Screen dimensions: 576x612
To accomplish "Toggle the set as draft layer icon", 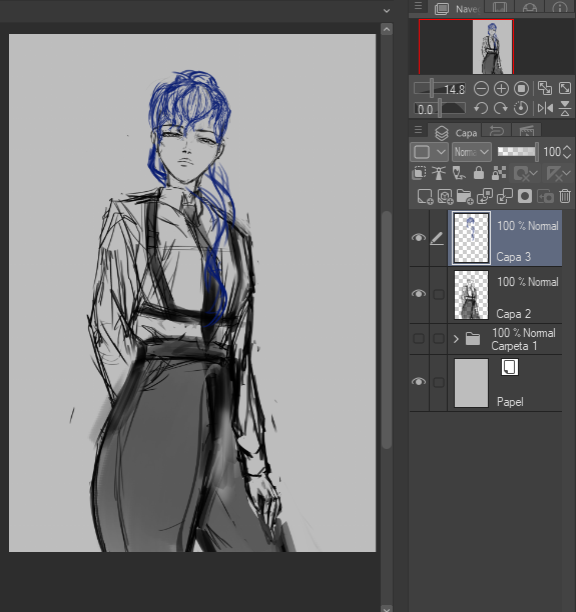I will 459,173.
